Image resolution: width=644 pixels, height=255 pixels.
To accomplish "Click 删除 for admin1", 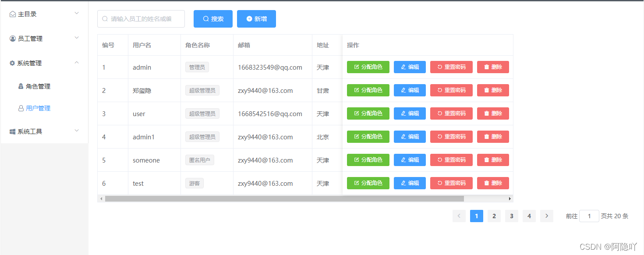I will [493, 137].
